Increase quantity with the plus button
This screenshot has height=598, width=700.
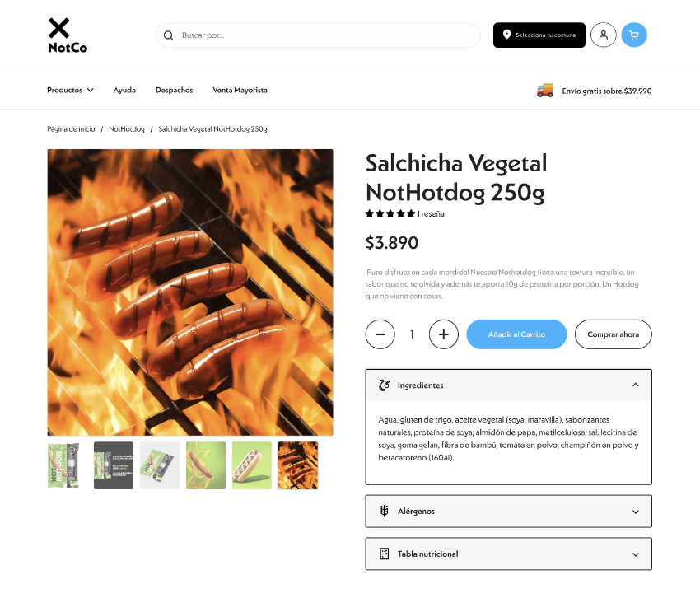click(x=443, y=334)
